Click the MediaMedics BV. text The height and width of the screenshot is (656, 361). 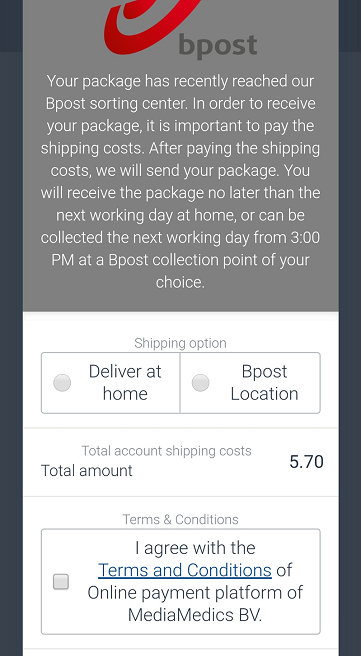click(195, 615)
